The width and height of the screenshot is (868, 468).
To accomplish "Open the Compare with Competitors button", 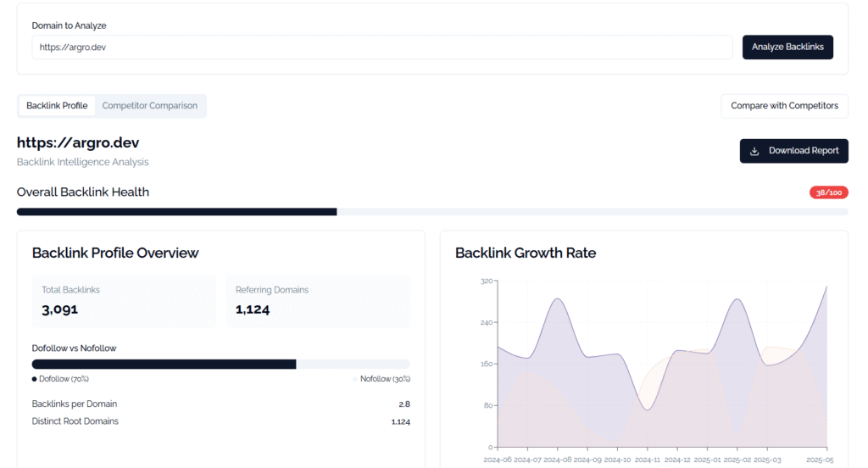I will (784, 106).
